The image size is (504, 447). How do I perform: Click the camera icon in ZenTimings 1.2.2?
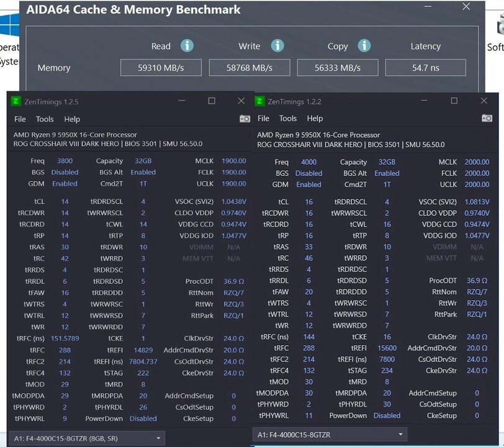[x=487, y=118]
